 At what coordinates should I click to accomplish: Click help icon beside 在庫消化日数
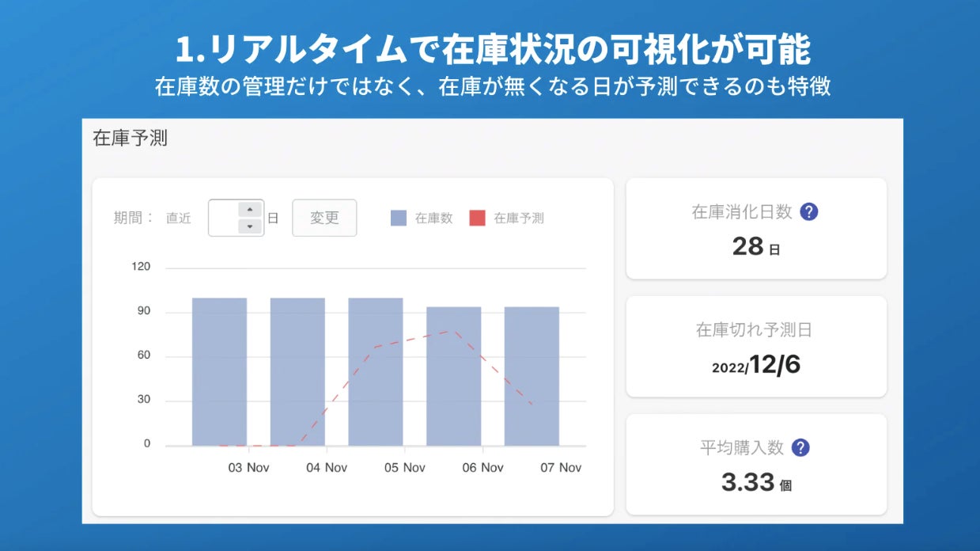coord(808,212)
